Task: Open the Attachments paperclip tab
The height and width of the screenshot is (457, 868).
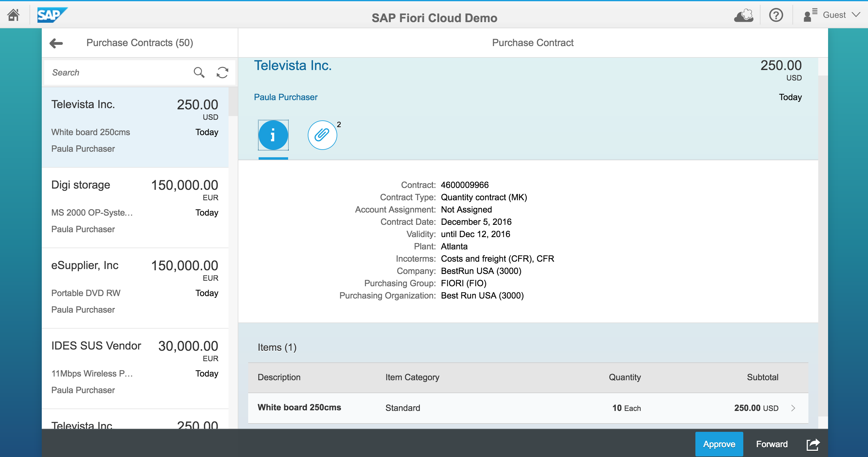Action: click(x=323, y=135)
